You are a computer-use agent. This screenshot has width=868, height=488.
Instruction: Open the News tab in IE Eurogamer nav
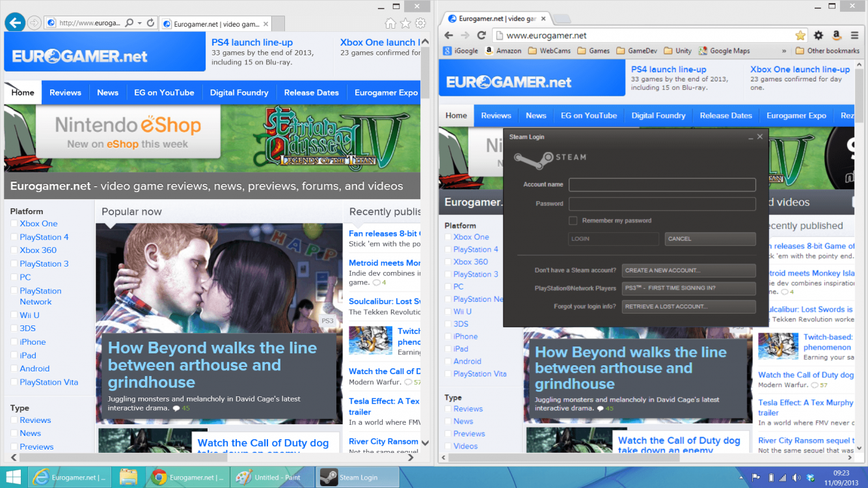(108, 92)
